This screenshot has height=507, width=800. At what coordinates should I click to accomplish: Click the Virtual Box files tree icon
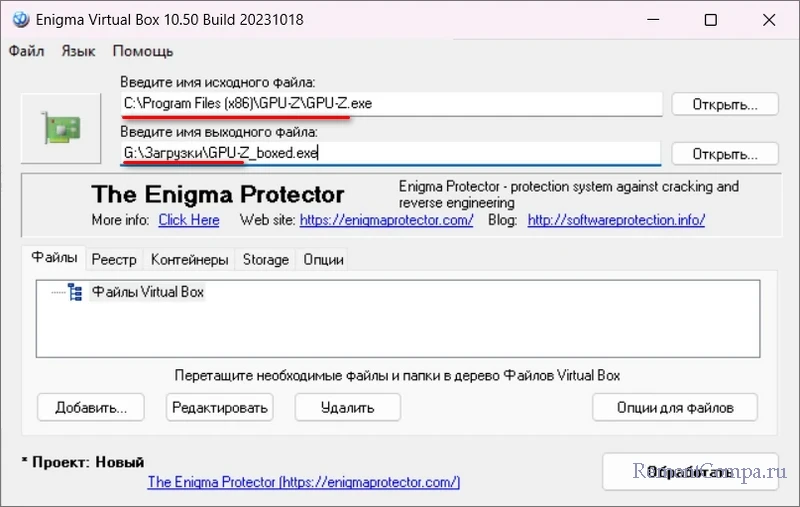[x=75, y=292]
